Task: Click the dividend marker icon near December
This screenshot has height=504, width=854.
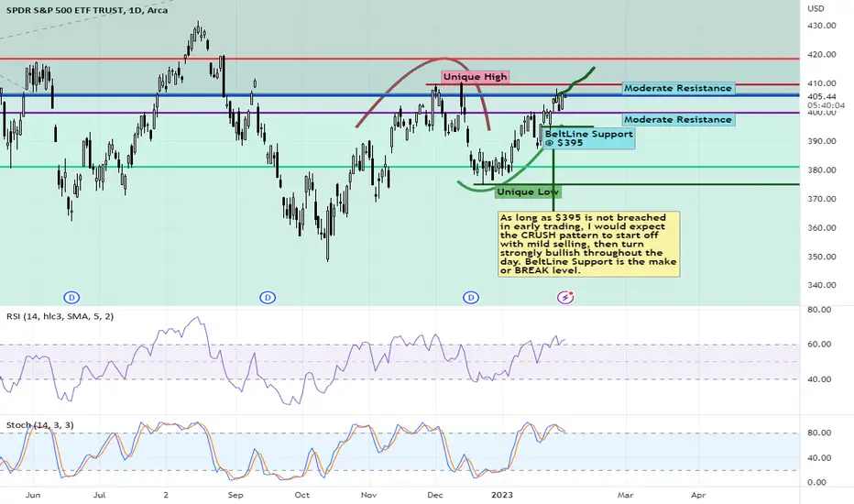Action: click(x=471, y=298)
